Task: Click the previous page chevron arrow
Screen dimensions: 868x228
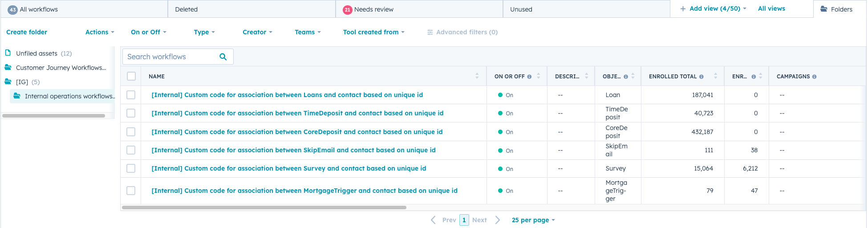Action: [x=433, y=220]
